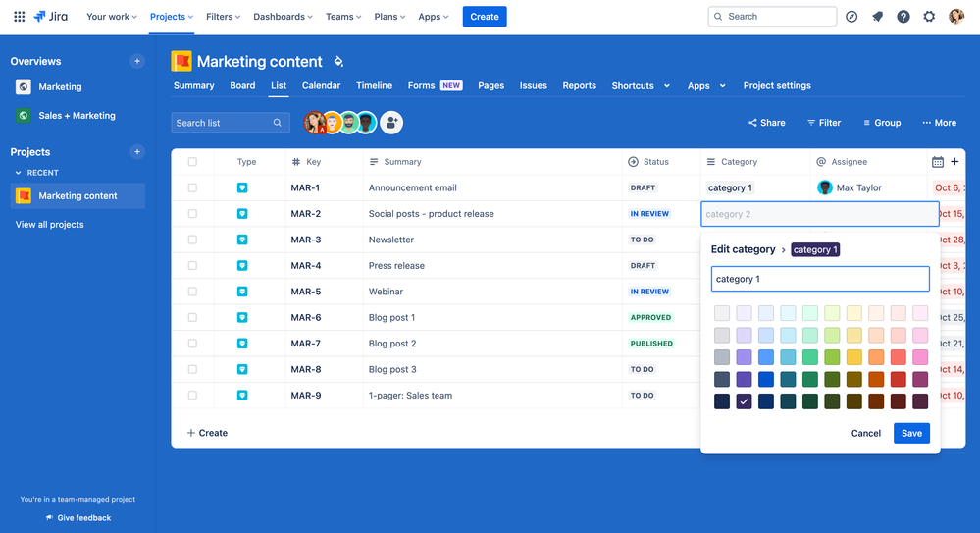Click the paint bucket icon beside title
Screen dimensions: 980x533
coord(338,61)
